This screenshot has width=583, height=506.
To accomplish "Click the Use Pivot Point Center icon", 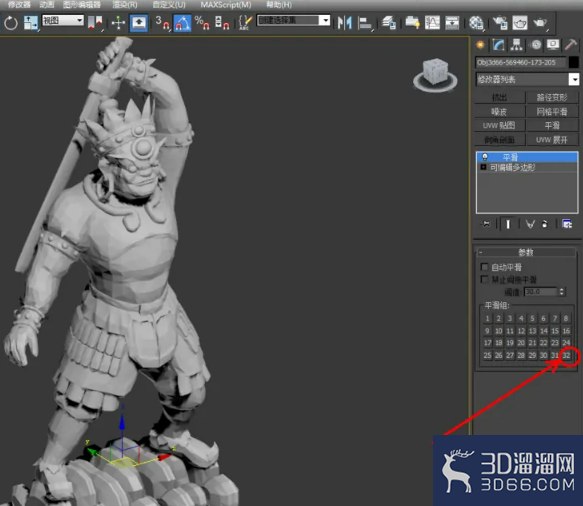I will pyautogui.click(x=95, y=23).
